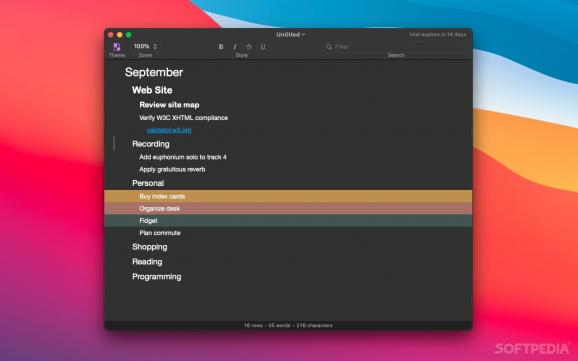Select the September heading row
578x361 pixels.
154,72
